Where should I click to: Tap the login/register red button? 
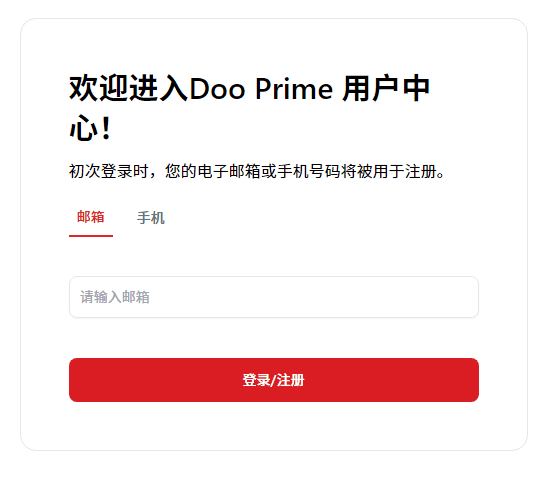tap(274, 380)
